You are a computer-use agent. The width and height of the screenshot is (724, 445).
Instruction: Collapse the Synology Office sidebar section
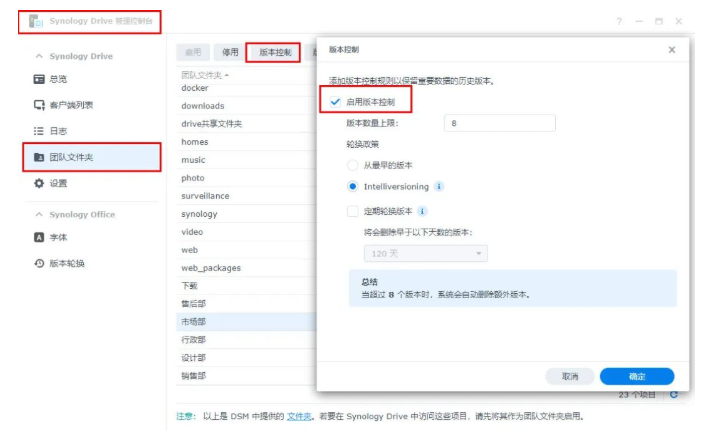(x=39, y=214)
